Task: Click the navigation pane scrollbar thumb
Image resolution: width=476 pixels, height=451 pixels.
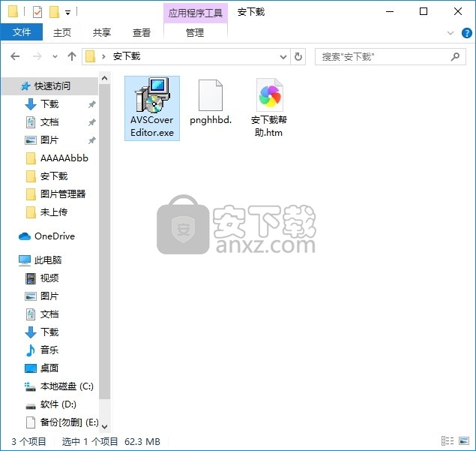Action: click(x=104, y=242)
